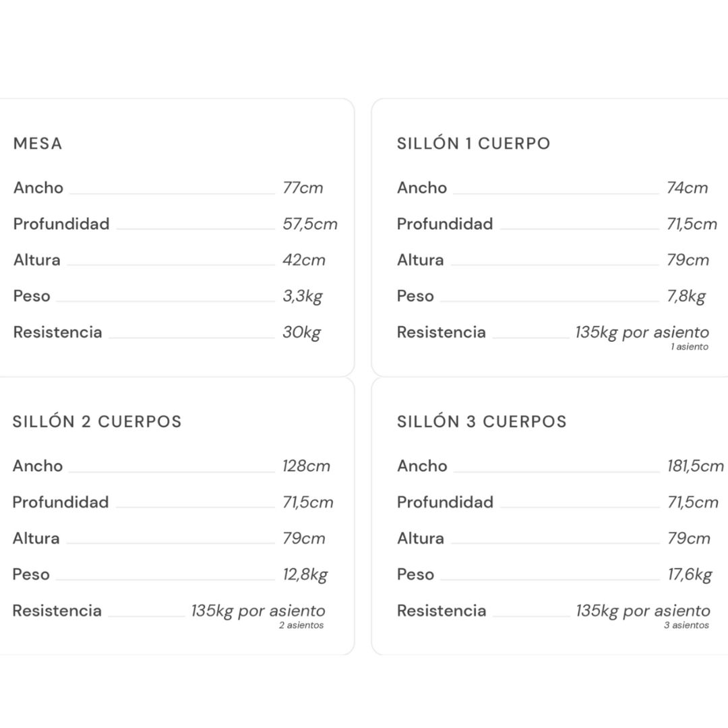Screen dimensions: 728x728
Task: Click the SILLÓN 3 CUERPOS heading
Action: click(481, 422)
